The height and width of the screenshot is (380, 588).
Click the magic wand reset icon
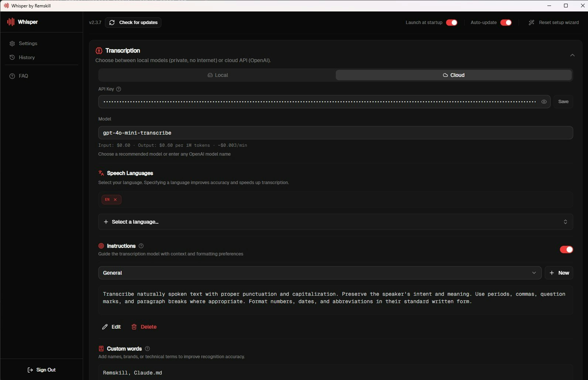point(531,23)
